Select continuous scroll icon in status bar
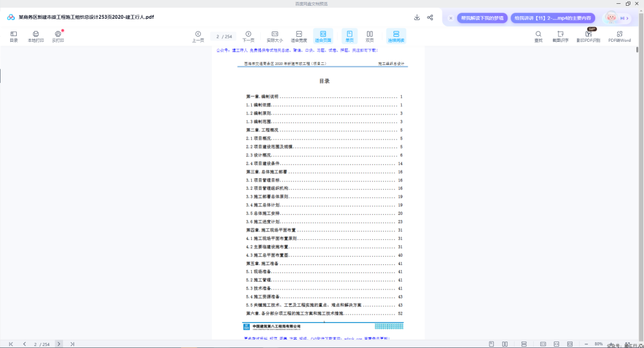Image resolution: width=644 pixels, height=348 pixels. point(524,344)
